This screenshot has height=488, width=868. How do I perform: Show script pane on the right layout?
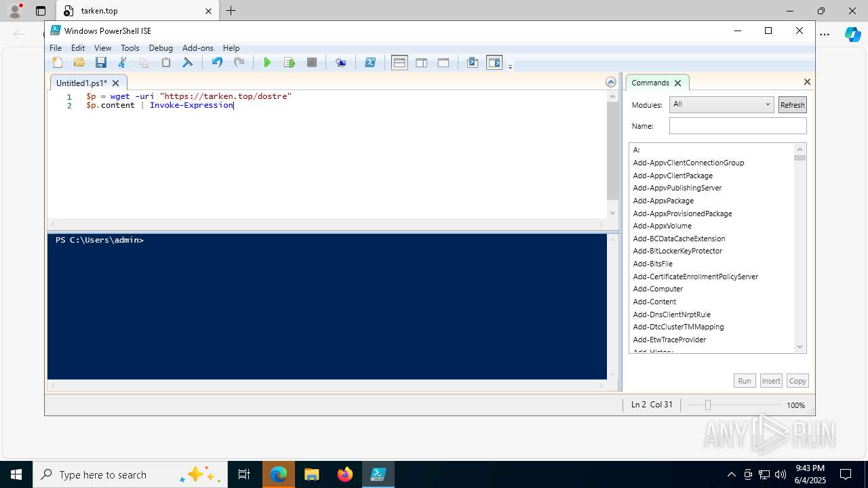[421, 62]
